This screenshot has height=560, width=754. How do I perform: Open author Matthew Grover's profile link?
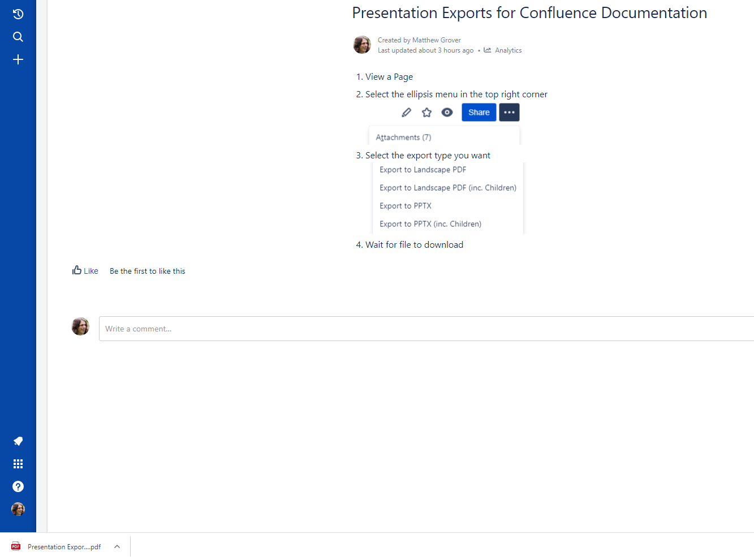pos(437,40)
